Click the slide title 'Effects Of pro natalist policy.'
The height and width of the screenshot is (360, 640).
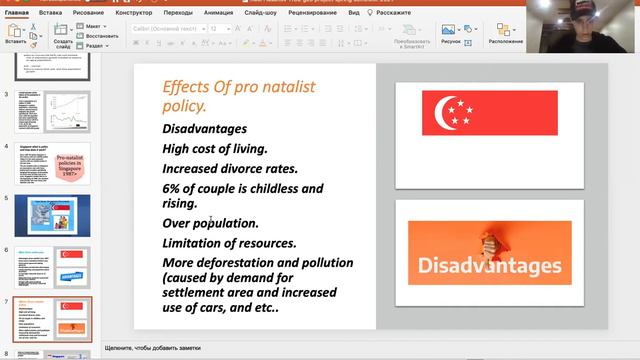[x=239, y=96]
